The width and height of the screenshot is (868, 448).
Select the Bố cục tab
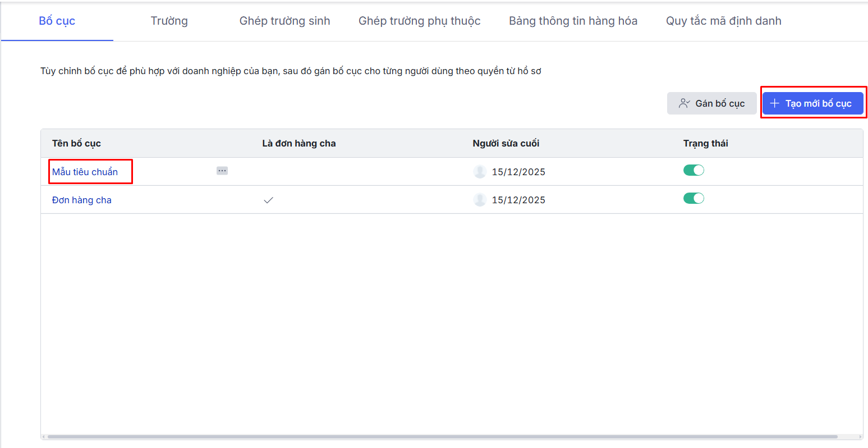[x=57, y=21]
